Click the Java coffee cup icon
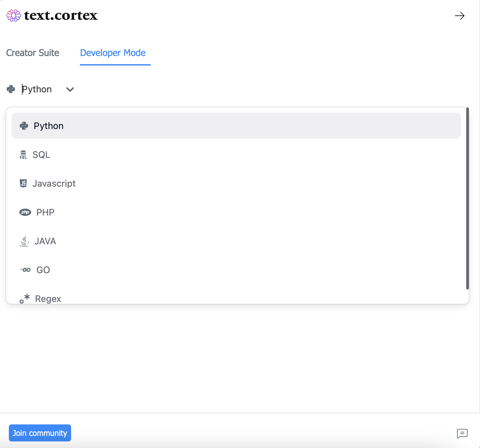This screenshot has width=480, height=448. [24, 241]
